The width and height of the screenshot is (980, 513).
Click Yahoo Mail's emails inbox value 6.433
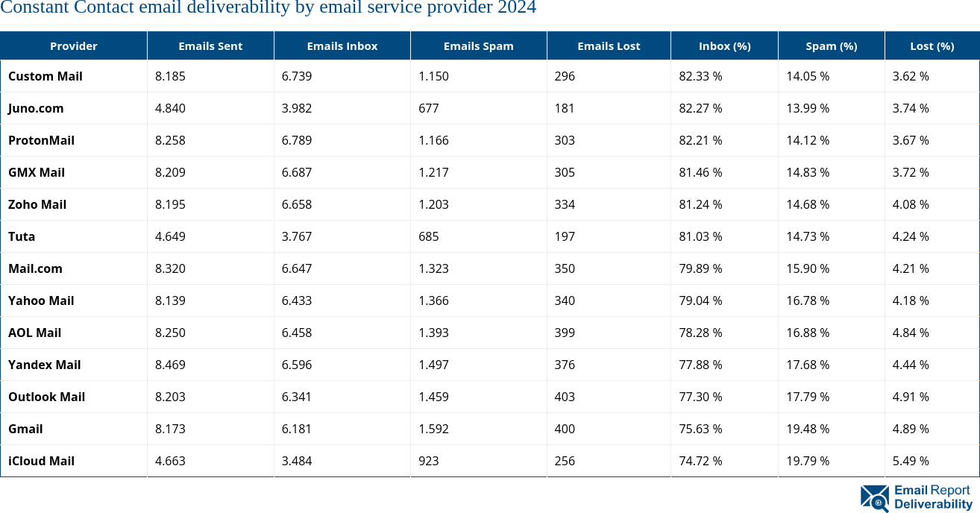[x=297, y=300]
